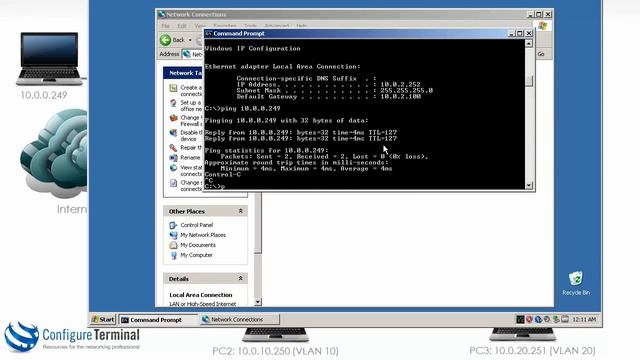Click the Command Prompt scrollbar down arrow

tap(529, 185)
